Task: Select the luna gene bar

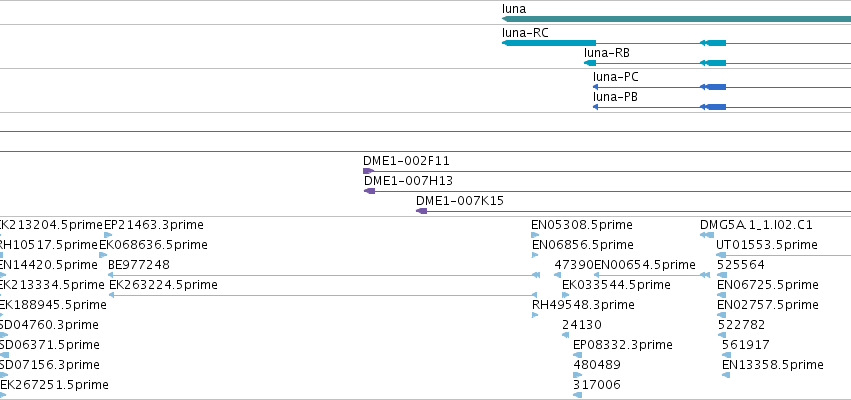Action: [x=676, y=19]
